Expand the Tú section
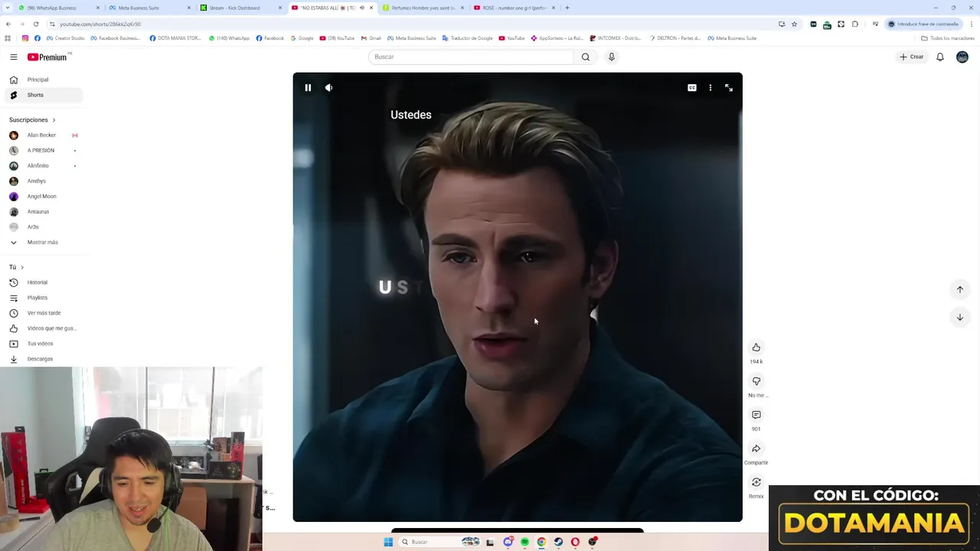The height and width of the screenshot is (551, 980). coord(16,267)
